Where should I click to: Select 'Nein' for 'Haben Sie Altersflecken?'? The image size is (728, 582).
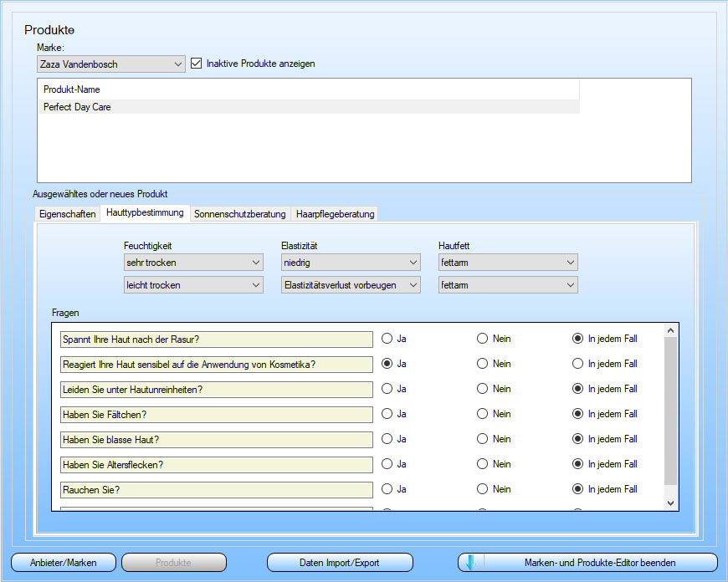(483, 464)
